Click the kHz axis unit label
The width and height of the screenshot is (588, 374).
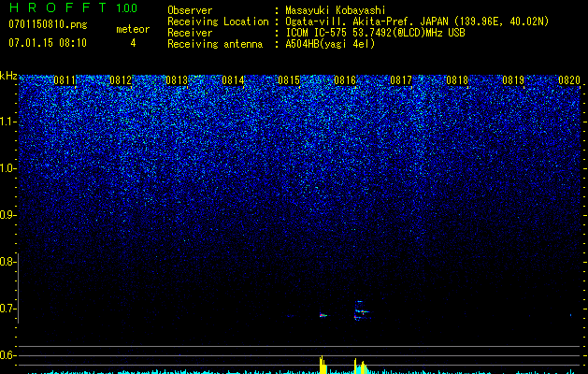coord(8,76)
